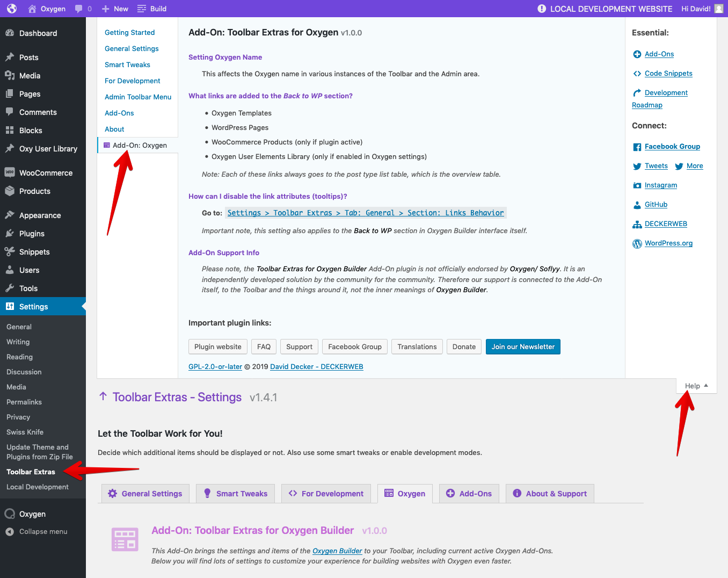The image size is (728, 578).
Task: Click the highlighted Settings menu item
Action: (43, 307)
